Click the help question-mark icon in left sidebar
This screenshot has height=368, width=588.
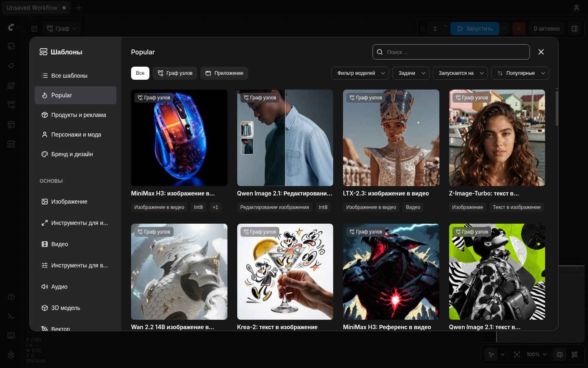tap(11, 297)
